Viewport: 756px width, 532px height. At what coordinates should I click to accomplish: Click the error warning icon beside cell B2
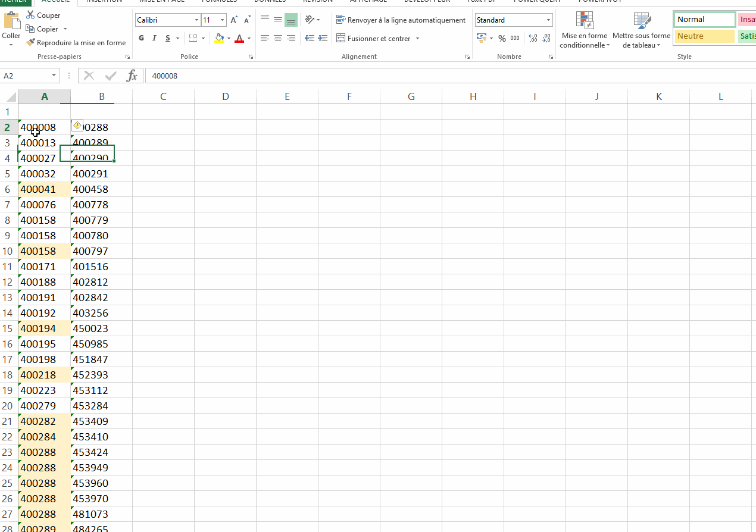(x=77, y=126)
